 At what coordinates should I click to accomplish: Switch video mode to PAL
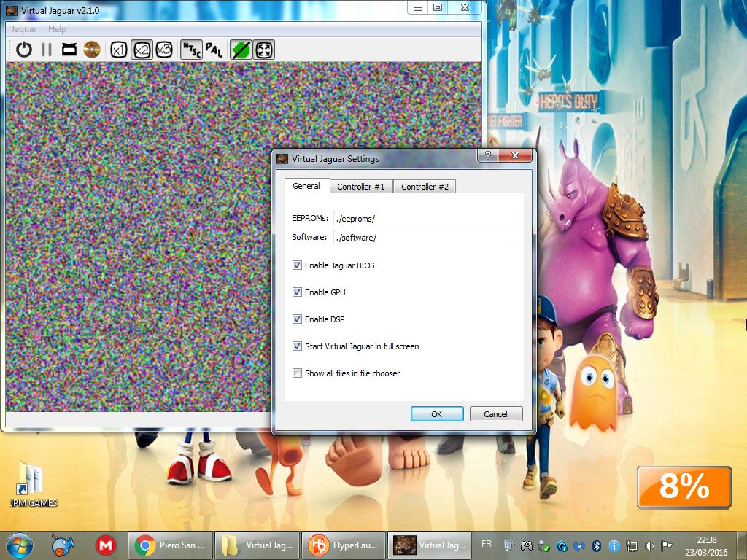(214, 50)
